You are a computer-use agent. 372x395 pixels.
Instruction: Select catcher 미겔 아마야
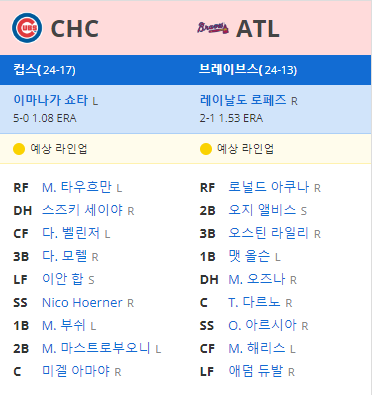point(76,371)
